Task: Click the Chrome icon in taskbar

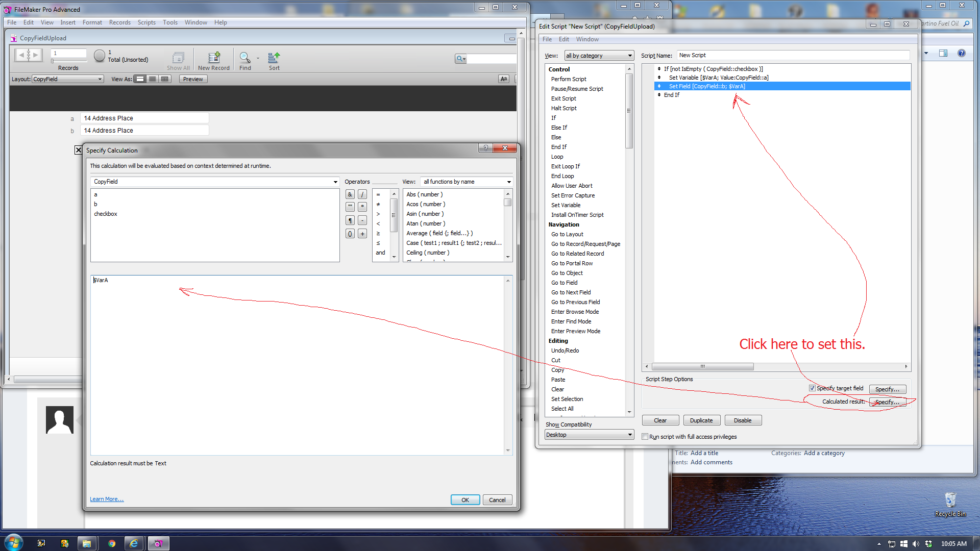Action: tap(112, 543)
